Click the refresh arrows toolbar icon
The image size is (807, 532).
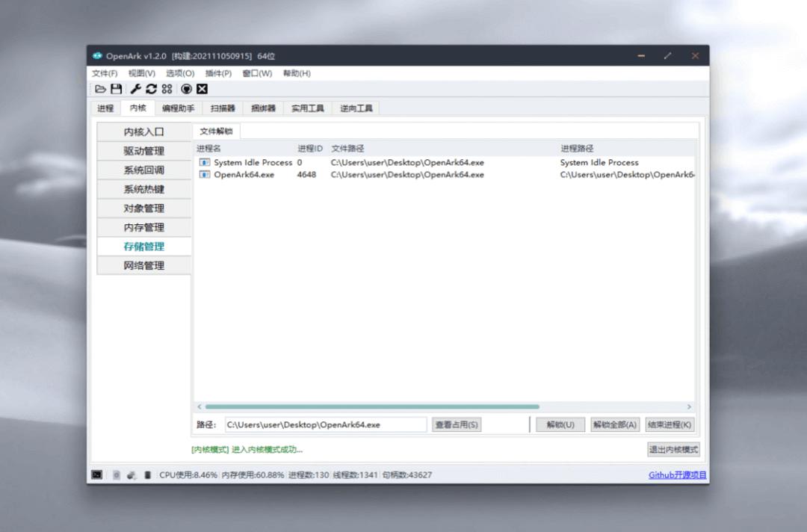pyautogui.click(x=151, y=89)
